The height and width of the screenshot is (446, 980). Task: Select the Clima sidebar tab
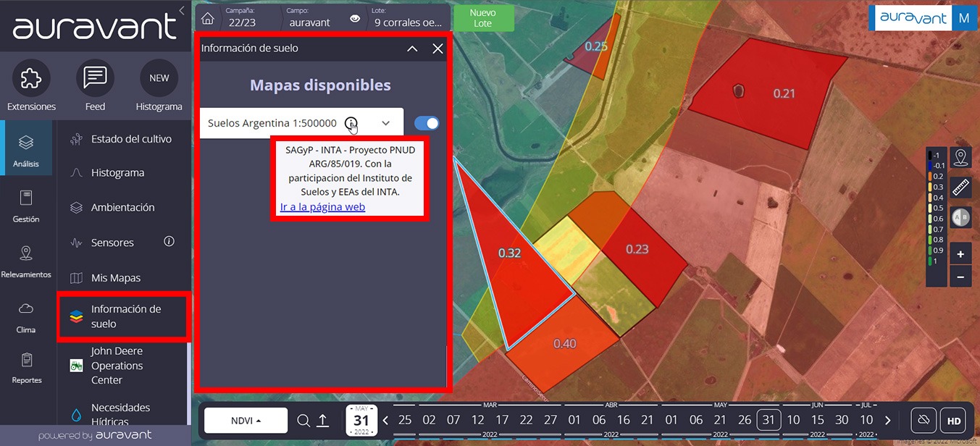pyautogui.click(x=26, y=316)
